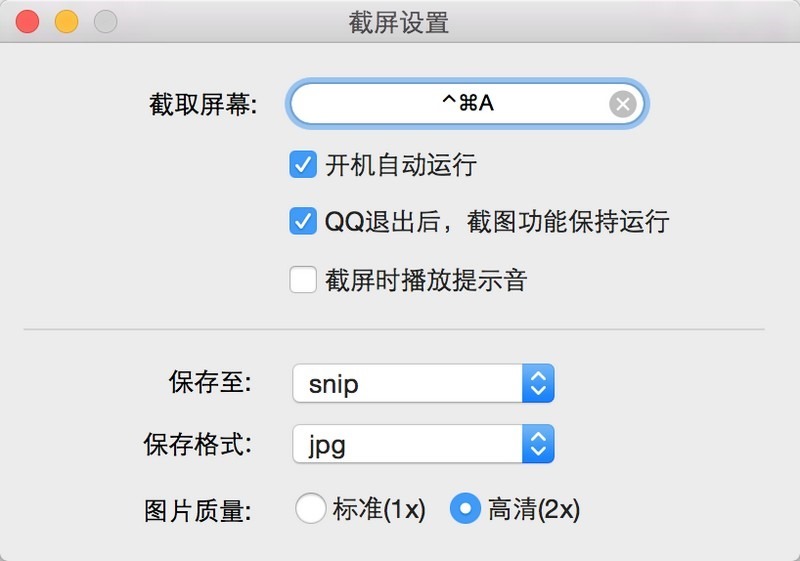Screen dimensions: 800x561
Task: Select the 高清(2x) radio button
Action: [465, 509]
